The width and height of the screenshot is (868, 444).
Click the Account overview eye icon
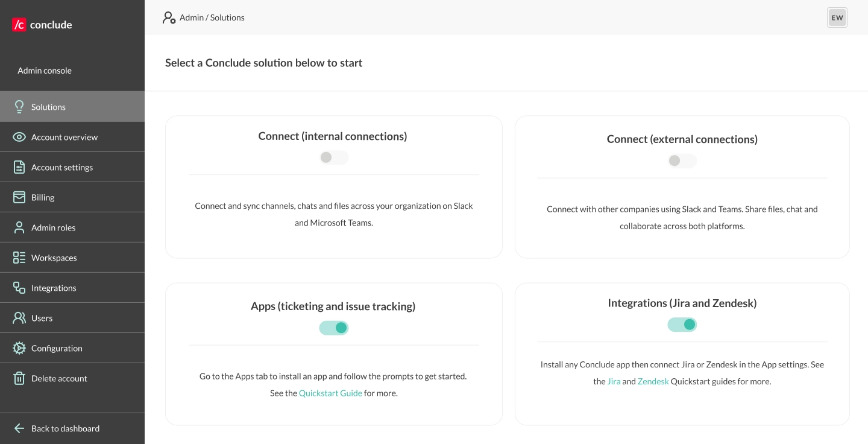(x=19, y=136)
